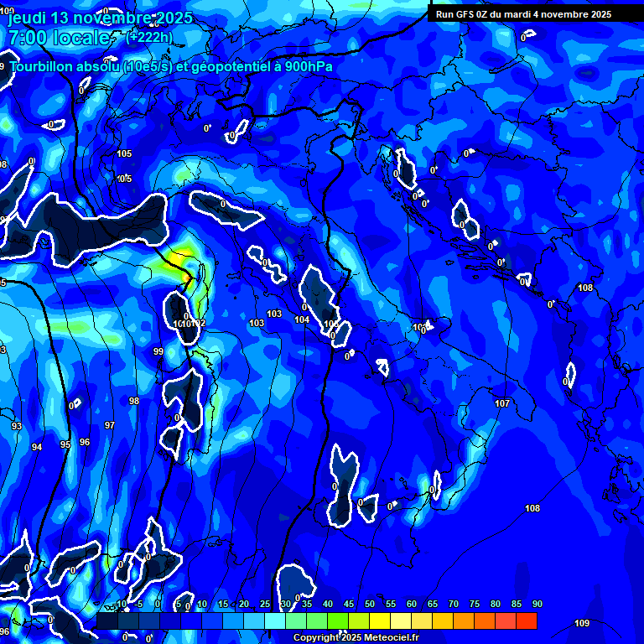Click the darkest leftmost legend swatch
644x644 pixels.
106,621
